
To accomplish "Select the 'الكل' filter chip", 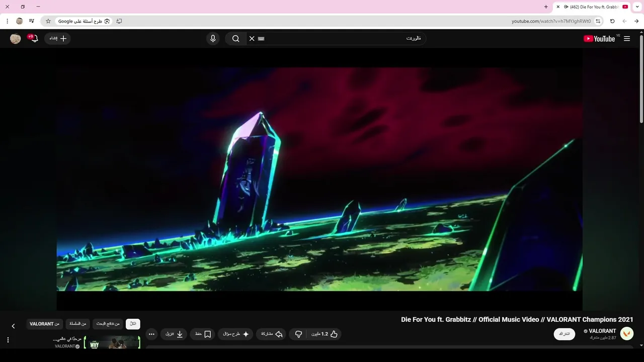I will [x=133, y=324].
